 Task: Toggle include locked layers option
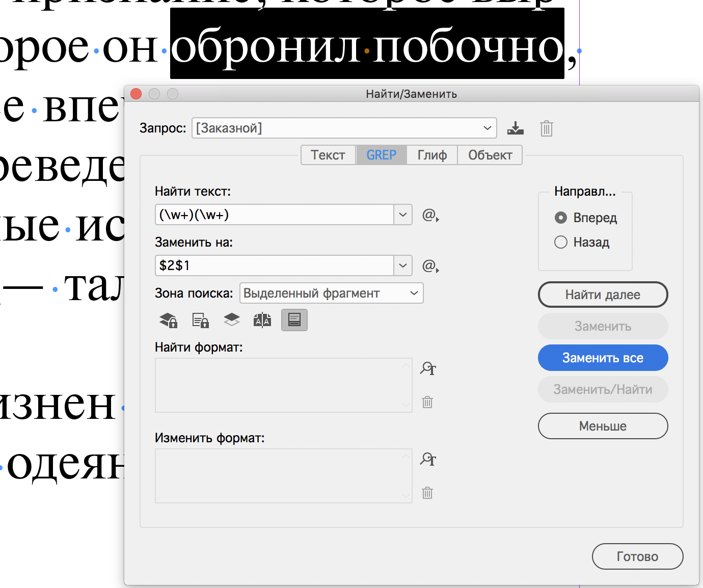tap(169, 320)
